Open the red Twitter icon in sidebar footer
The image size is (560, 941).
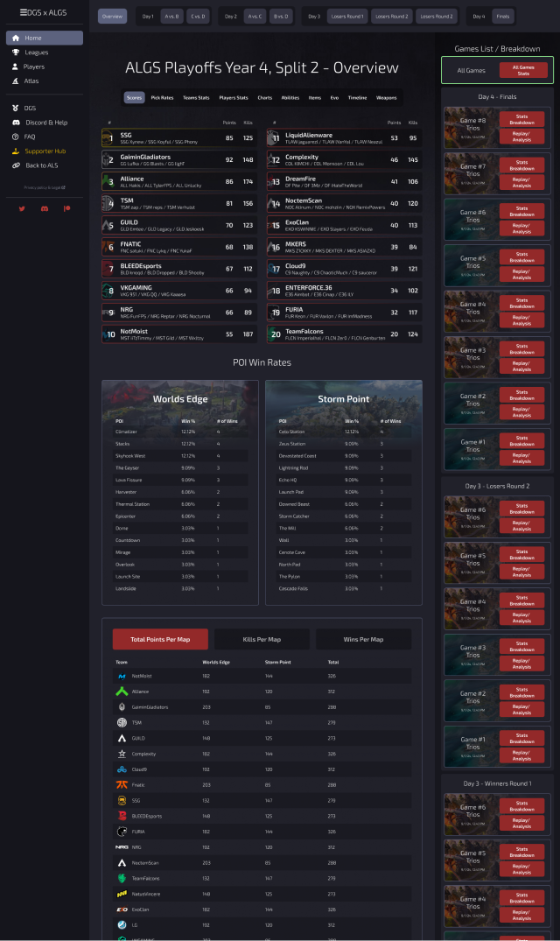pyautogui.click(x=22, y=208)
